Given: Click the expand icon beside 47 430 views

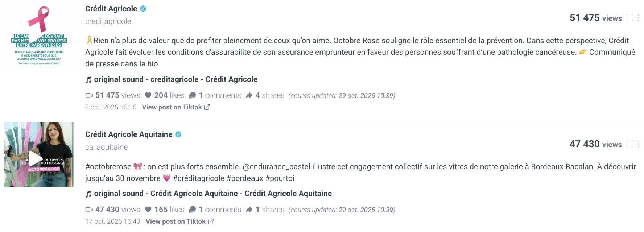Looking at the screenshot, I should (x=630, y=144).
